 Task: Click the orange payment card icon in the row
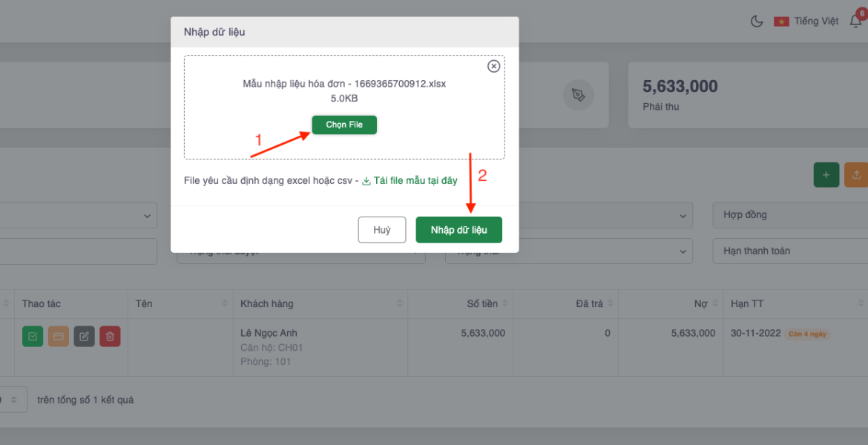(59, 336)
